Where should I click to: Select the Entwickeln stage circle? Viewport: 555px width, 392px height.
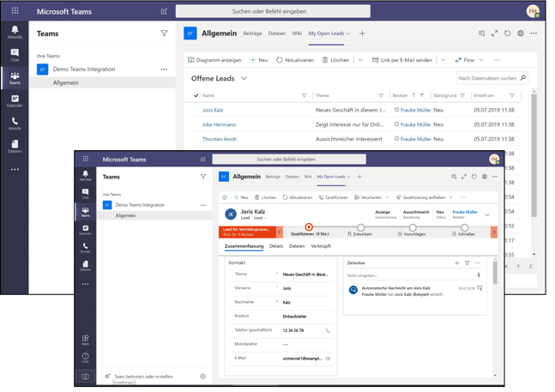pos(360,227)
